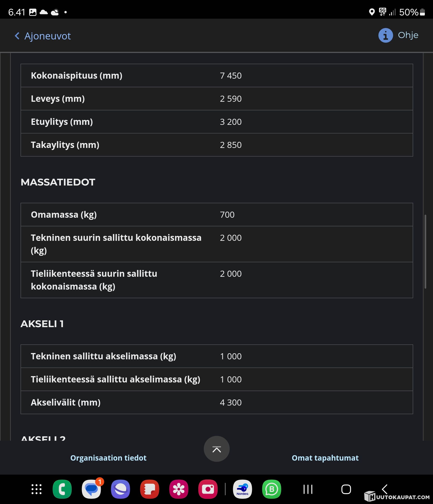Open Messages app with notification badge
The width and height of the screenshot is (433, 504).
pyautogui.click(x=91, y=489)
